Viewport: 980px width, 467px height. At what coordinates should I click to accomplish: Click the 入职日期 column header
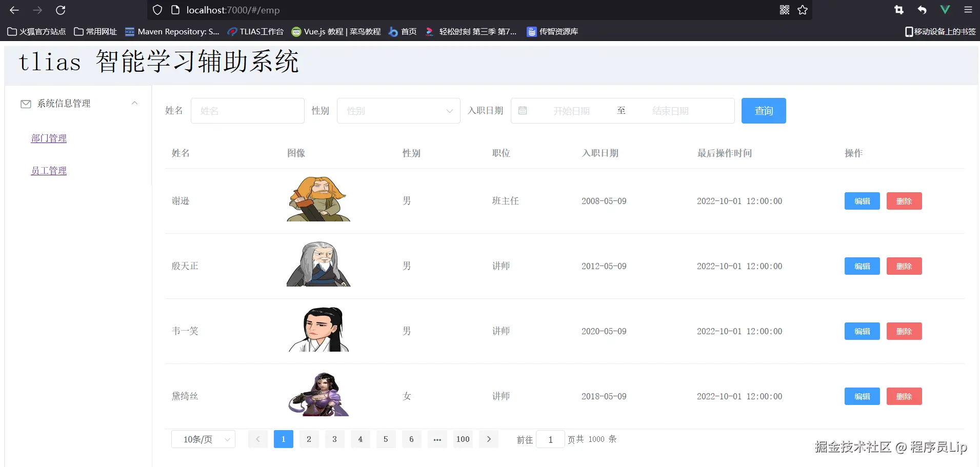[600, 153]
